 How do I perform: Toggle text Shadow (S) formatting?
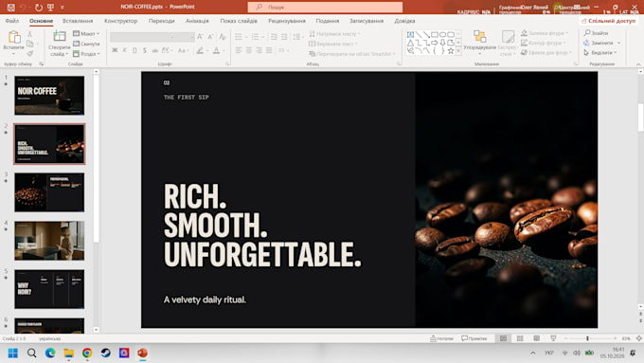point(145,50)
